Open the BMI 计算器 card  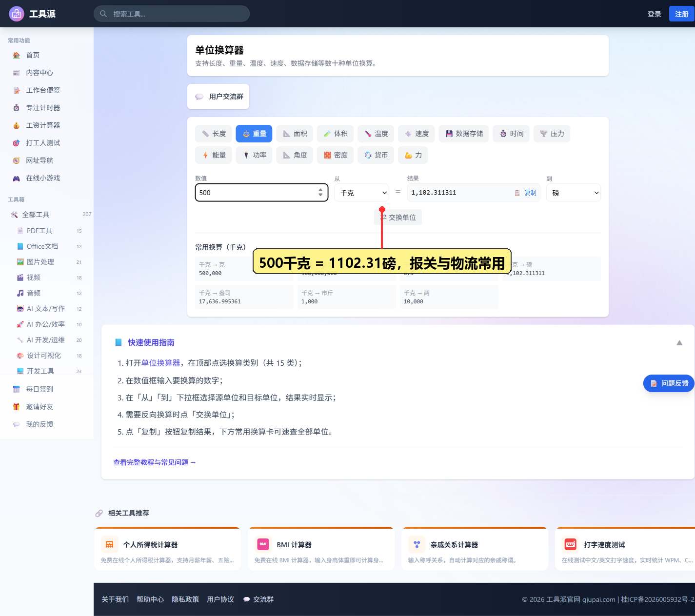point(321,549)
